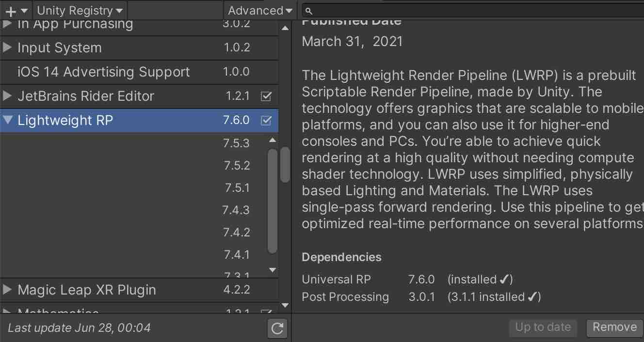Click the magnifier icon in the search bar
The height and width of the screenshot is (342, 644).
coord(309,11)
